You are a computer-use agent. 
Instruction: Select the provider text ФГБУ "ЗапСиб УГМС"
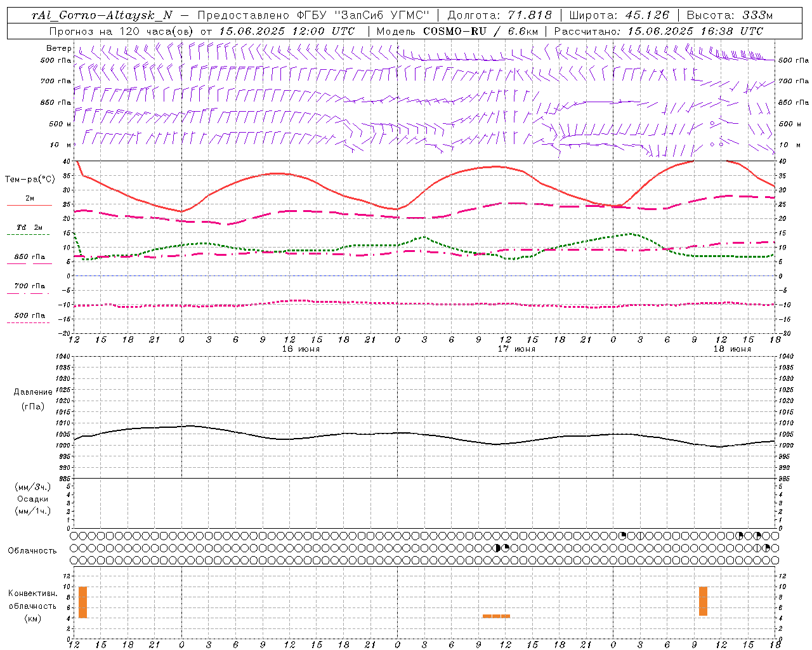click(x=363, y=15)
